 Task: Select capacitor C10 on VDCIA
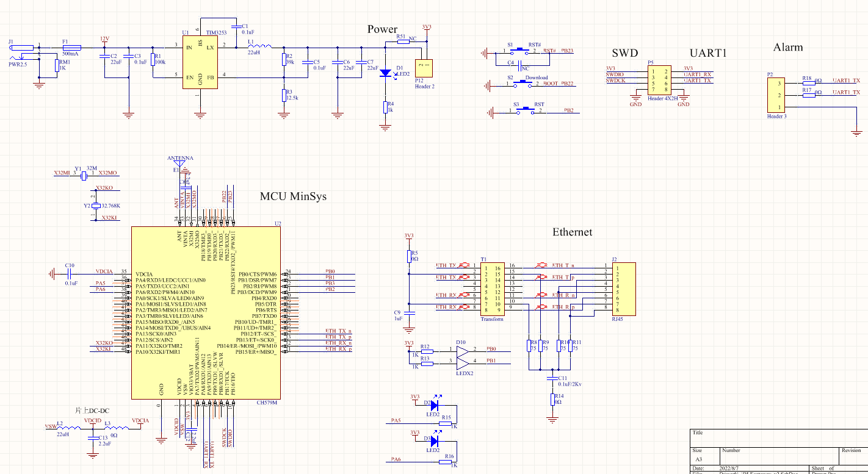(69, 275)
